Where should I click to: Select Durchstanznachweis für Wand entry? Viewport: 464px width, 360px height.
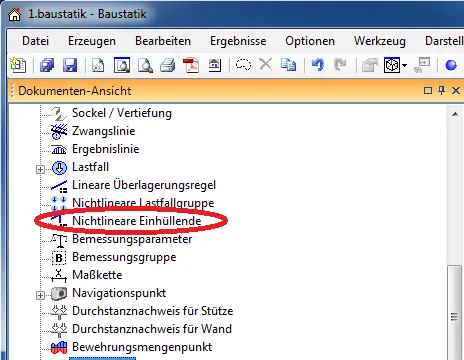(152, 329)
